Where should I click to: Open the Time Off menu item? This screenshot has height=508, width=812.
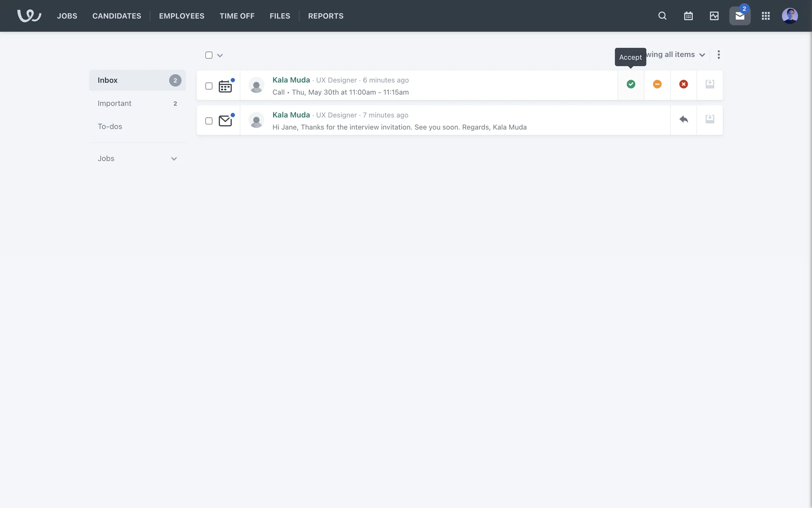coord(237,16)
